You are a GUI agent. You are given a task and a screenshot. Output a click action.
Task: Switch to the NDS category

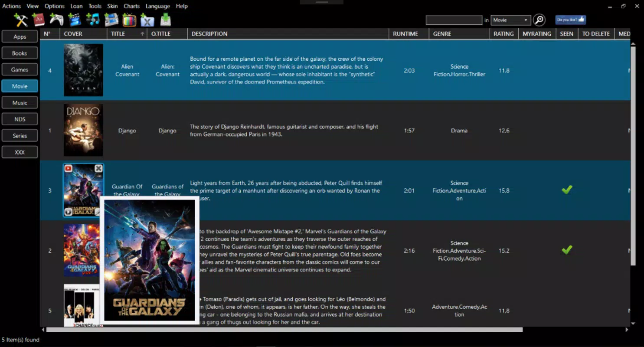[x=20, y=119]
